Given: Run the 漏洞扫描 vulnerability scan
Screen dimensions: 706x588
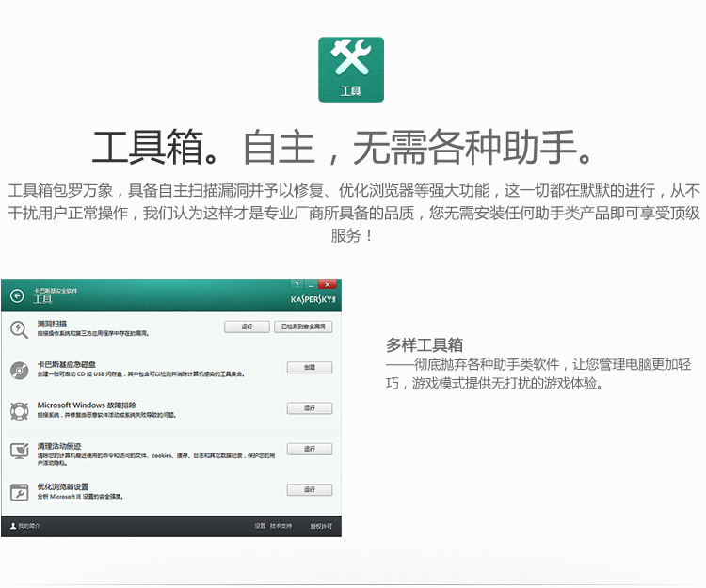Looking at the screenshot, I should [247, 326].
